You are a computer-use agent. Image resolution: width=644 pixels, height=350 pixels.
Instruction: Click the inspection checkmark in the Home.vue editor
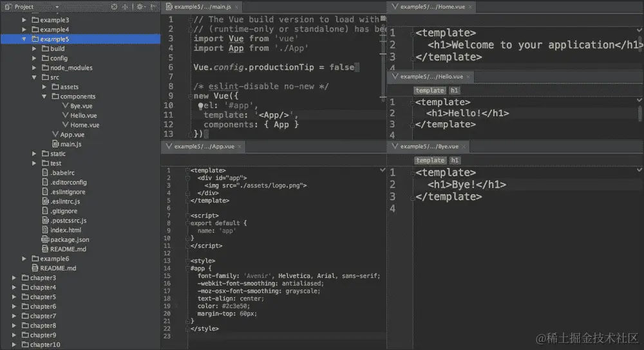click(639, 30)
